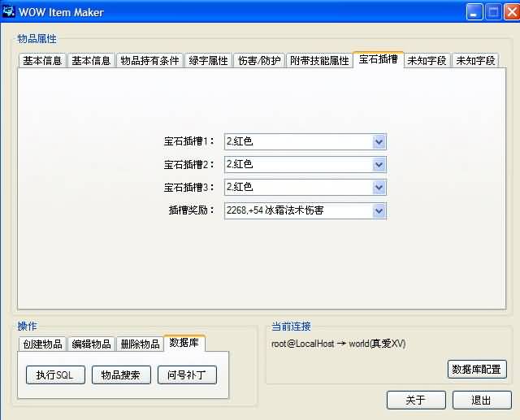Switch to the 物品持有条件 tab

point(149,61)
